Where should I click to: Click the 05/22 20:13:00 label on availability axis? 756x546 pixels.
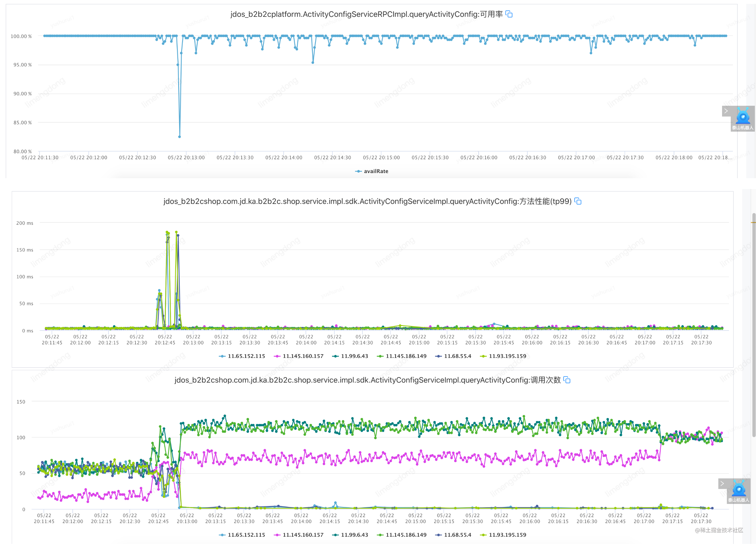pos(186,157)
